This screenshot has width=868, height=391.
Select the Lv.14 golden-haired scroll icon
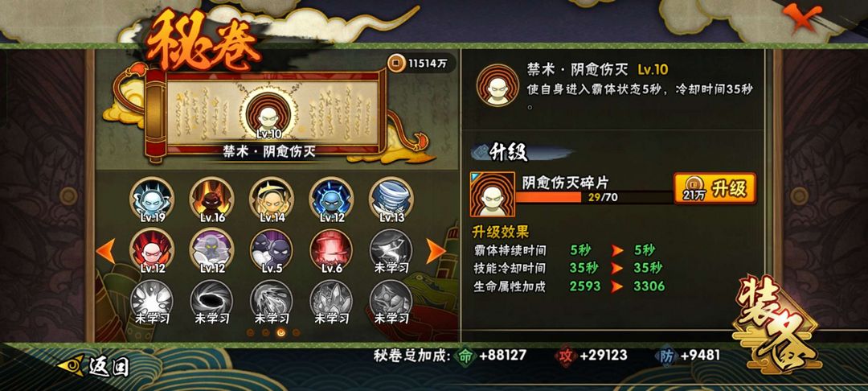(x=272, y=199)
